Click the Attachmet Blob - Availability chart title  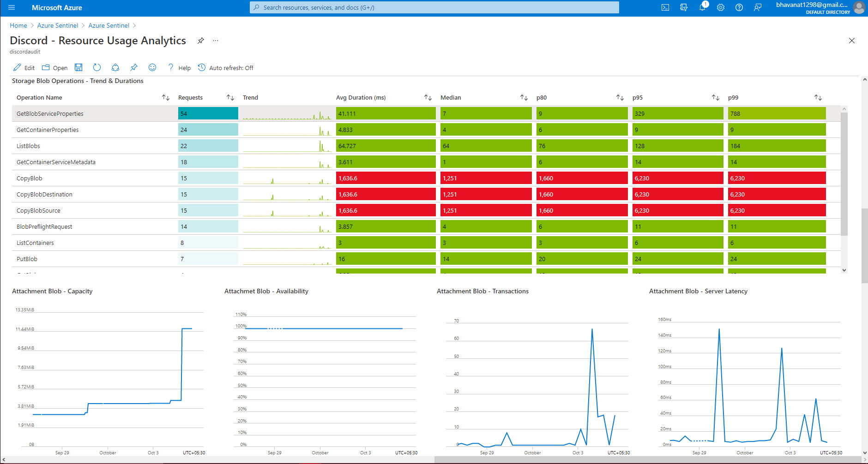pyautogui.click(x=266, y=291)
